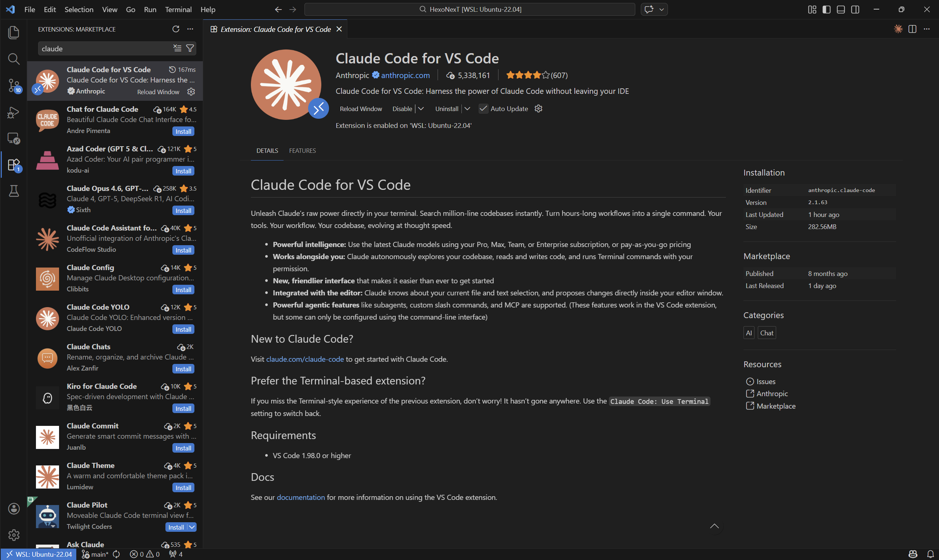This screenshot has height=560, width=939.
Task: Open the Explorer view in activity bar
Action: click(14, 33)
